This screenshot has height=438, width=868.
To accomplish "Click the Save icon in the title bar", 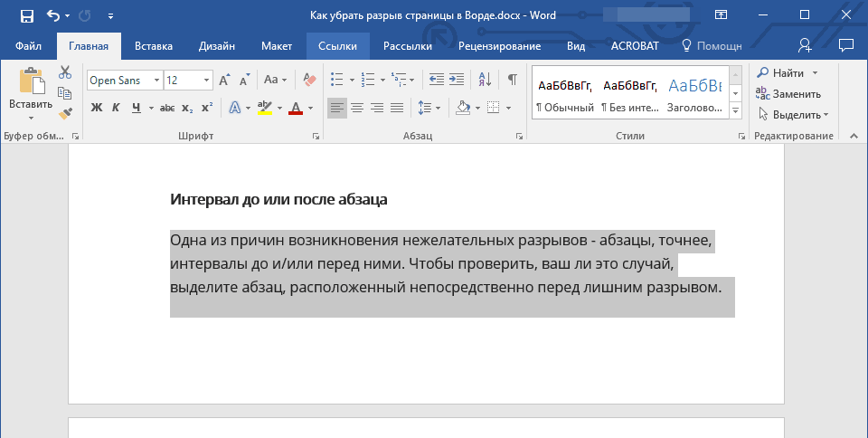I will click(26, 15).
